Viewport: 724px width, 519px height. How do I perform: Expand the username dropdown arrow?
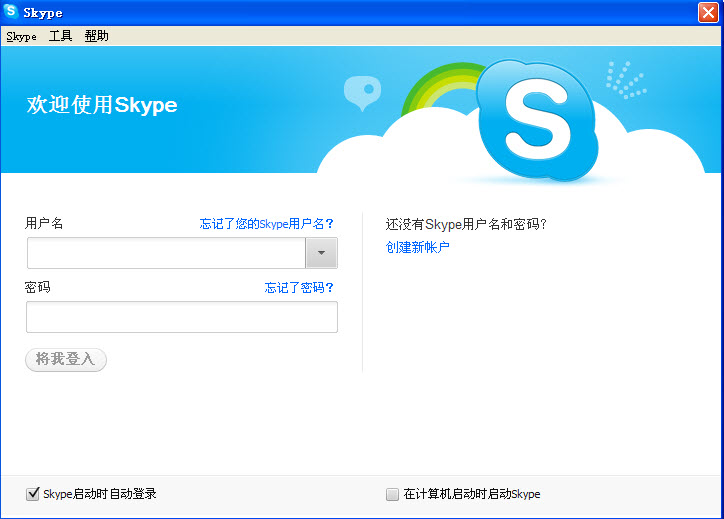[x=321, y=253]
